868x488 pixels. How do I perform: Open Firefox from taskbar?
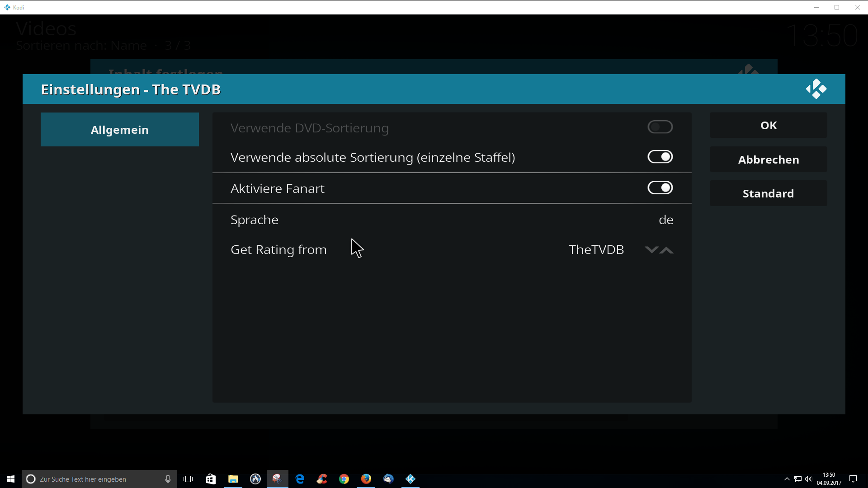[x=366, y=479]
